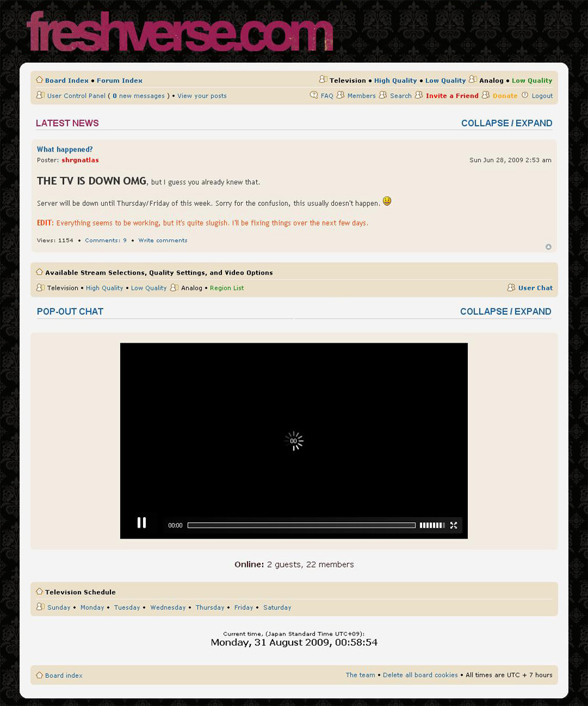Open Comments: 9 link

[106, 241]
